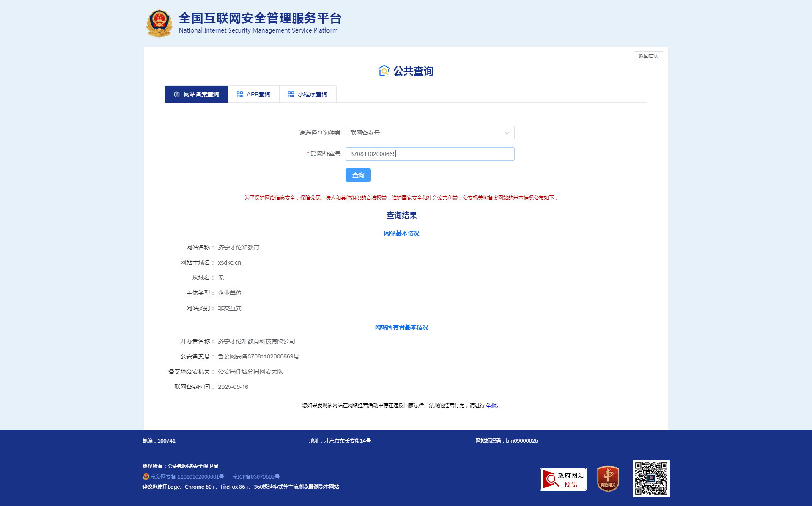Click the 举报 report link
The height and width of the screenshot is (506, 812).
tap(491, 405)
